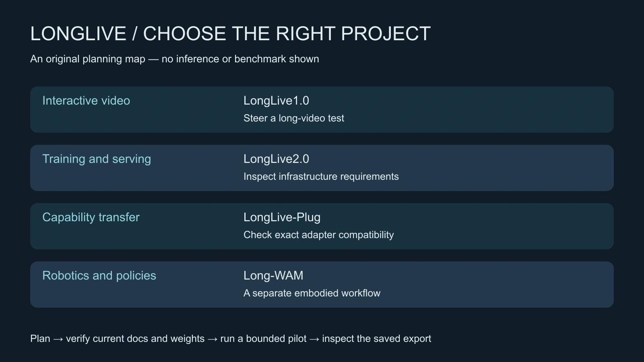Select Inspect infrastructure requirements text
644x362 pixels.
321,177
